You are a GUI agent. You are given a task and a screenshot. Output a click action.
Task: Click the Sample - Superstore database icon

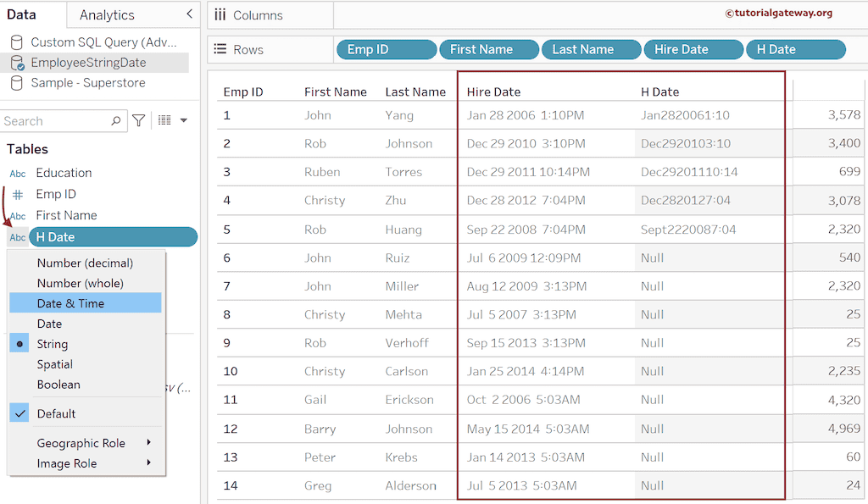(17, 83)
